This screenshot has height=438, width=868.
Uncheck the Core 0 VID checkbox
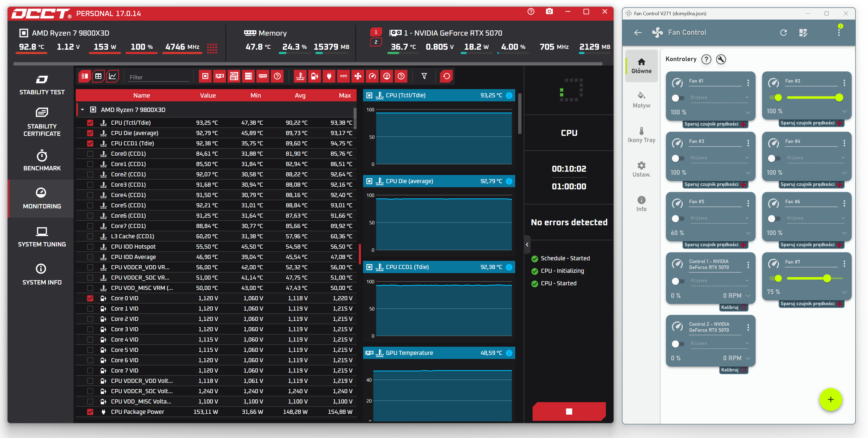(90, 298)
